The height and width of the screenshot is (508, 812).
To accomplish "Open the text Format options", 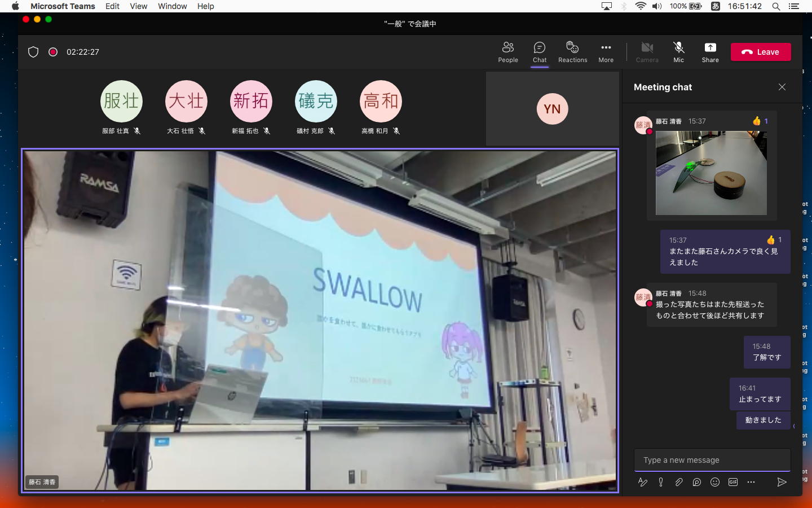I will (642, 482).
